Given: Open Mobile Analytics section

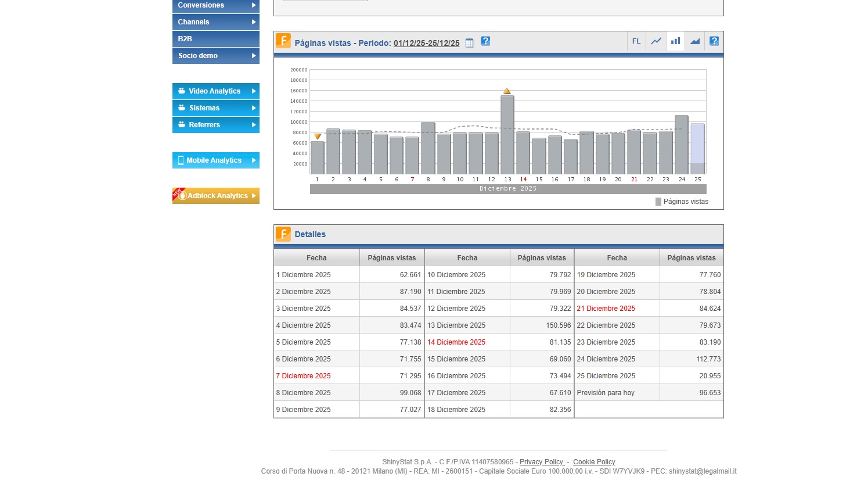Looking at the screenshot, I should point(215,160).
